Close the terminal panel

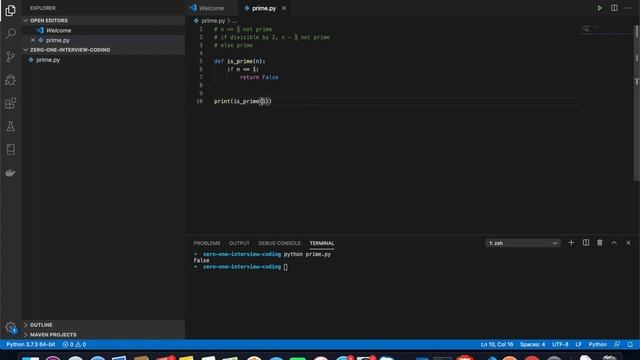629,243
